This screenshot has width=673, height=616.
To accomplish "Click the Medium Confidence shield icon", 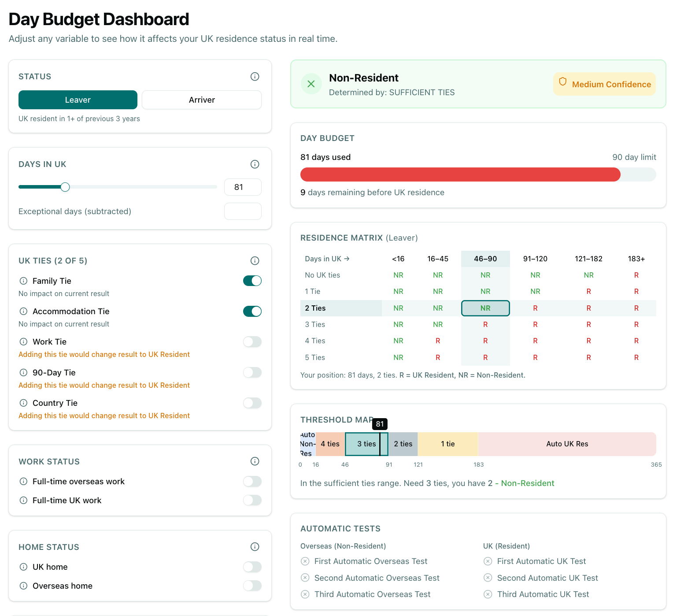I will click(x=563, y=84).
